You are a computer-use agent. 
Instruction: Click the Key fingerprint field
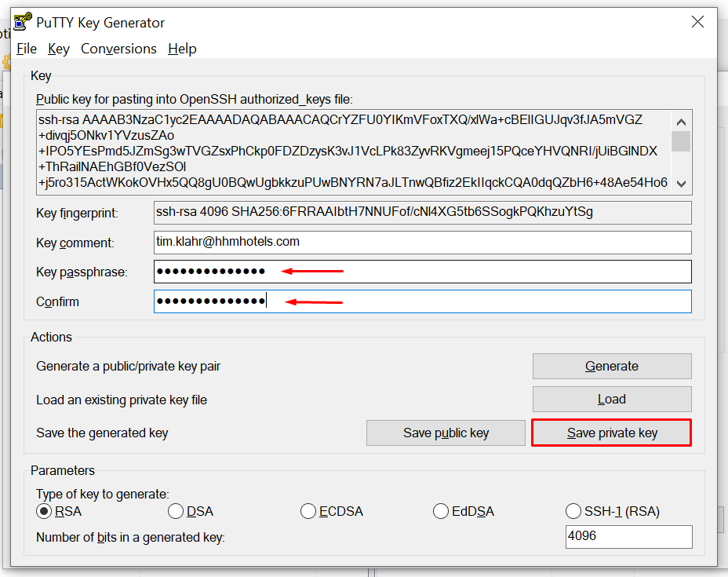tap(423, 213)
